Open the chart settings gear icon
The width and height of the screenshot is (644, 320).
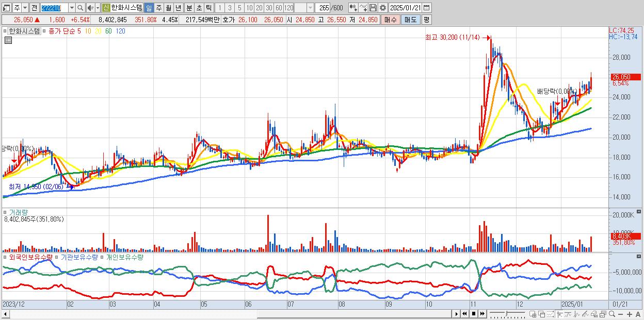click(x=382, y=8)
